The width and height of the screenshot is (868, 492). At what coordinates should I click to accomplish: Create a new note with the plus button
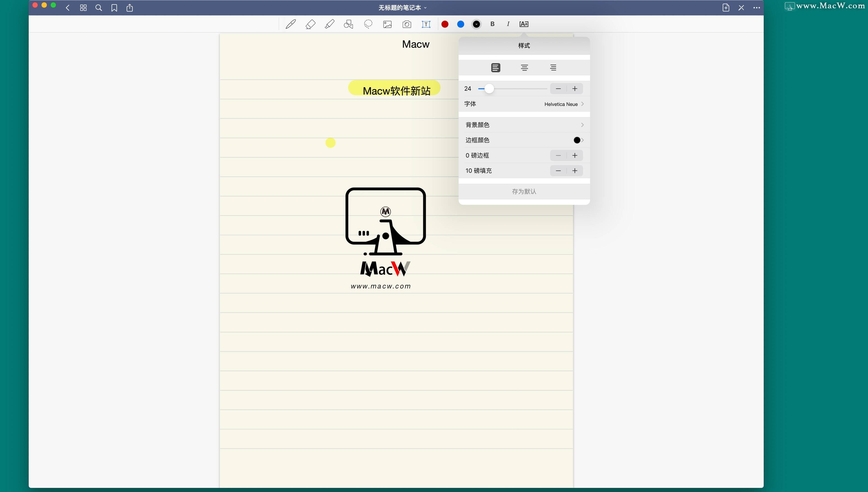726,8
